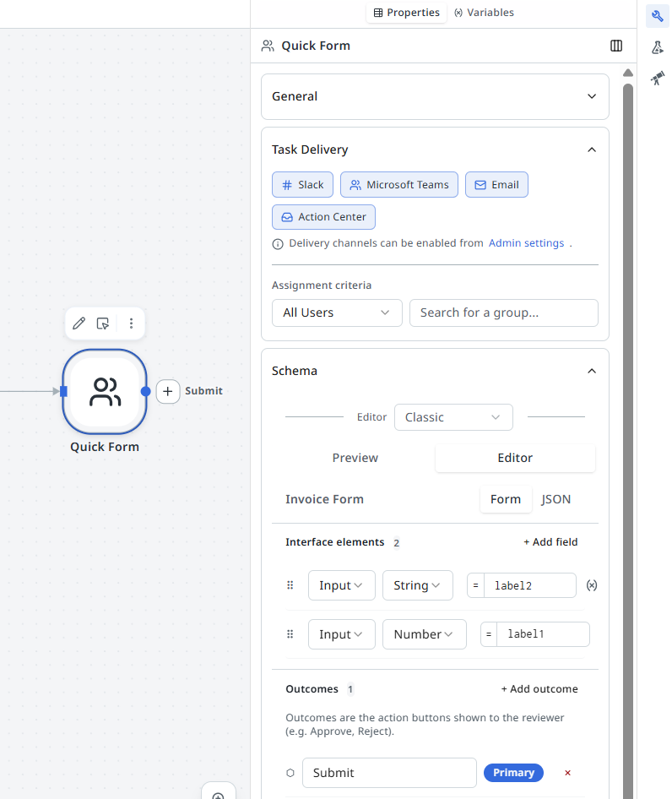Open the flask test sidebar icon
Image resolution: width=672 pixels, height=799 pixels.
(657, 47)
